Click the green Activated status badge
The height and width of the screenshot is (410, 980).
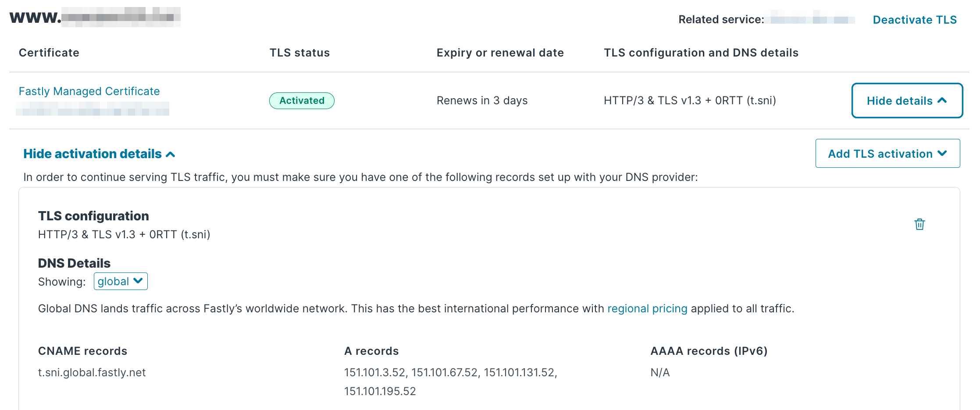pyautogui.click(x=302, y=101)
